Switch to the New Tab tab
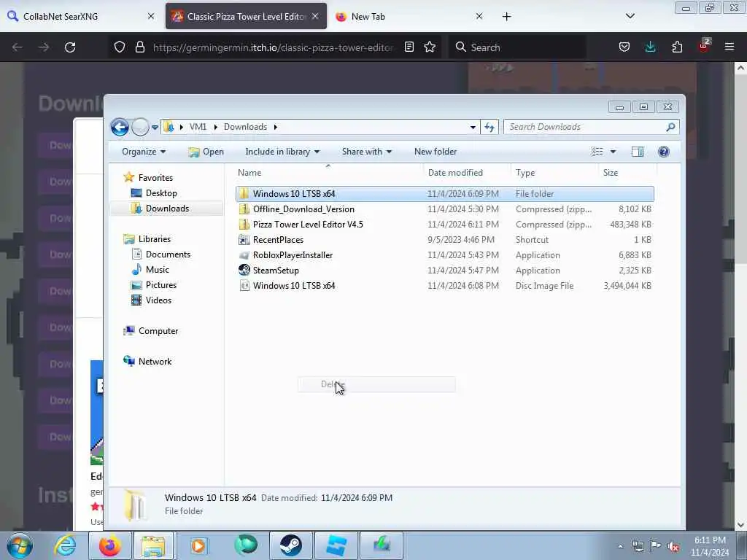Screen dimensions: 747x560 (x=410, y=17)
